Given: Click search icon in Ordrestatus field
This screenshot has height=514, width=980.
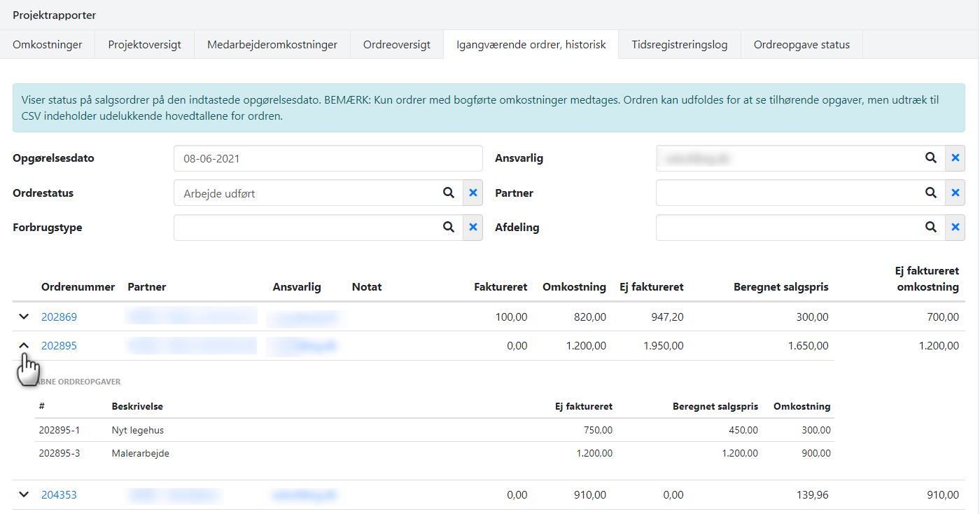Looking at the screenshot, I should pyautogui.click(x=448, y=193).
